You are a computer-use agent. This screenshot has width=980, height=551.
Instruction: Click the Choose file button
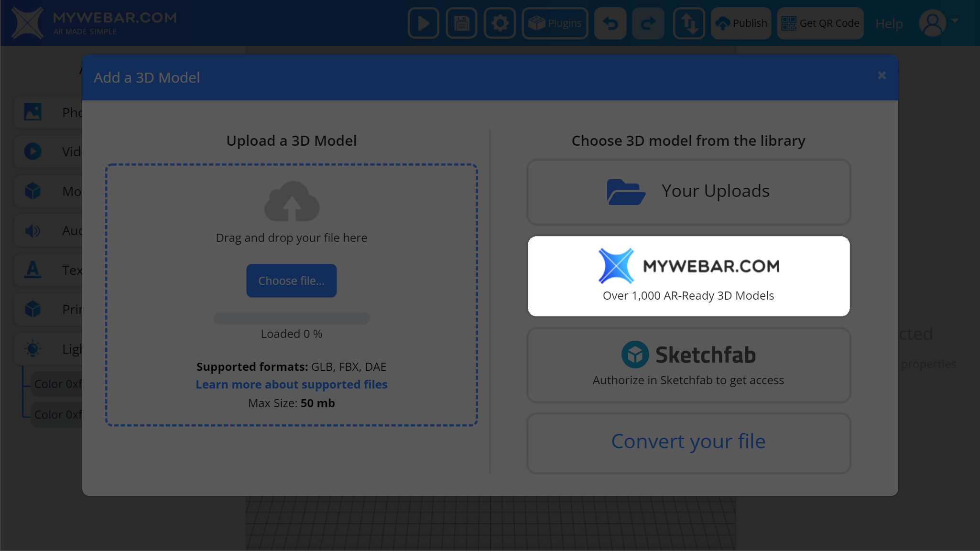(292, 281)
